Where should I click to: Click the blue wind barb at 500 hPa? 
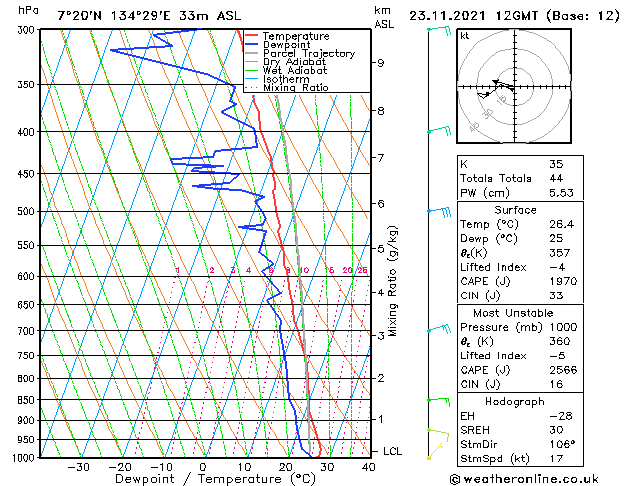440,211
